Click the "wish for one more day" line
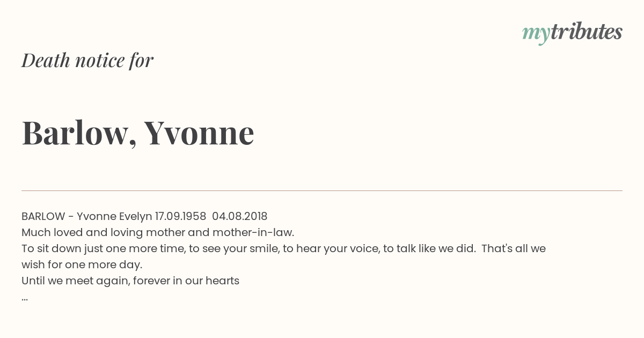The width and height of the screenshot is (644, 338). [x=82, y=264]
